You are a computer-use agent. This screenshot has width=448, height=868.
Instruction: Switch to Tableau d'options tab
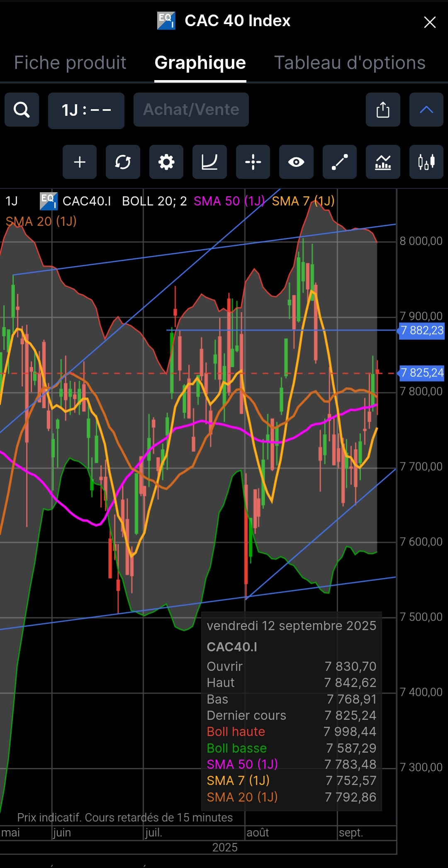[x=350, y=63]
